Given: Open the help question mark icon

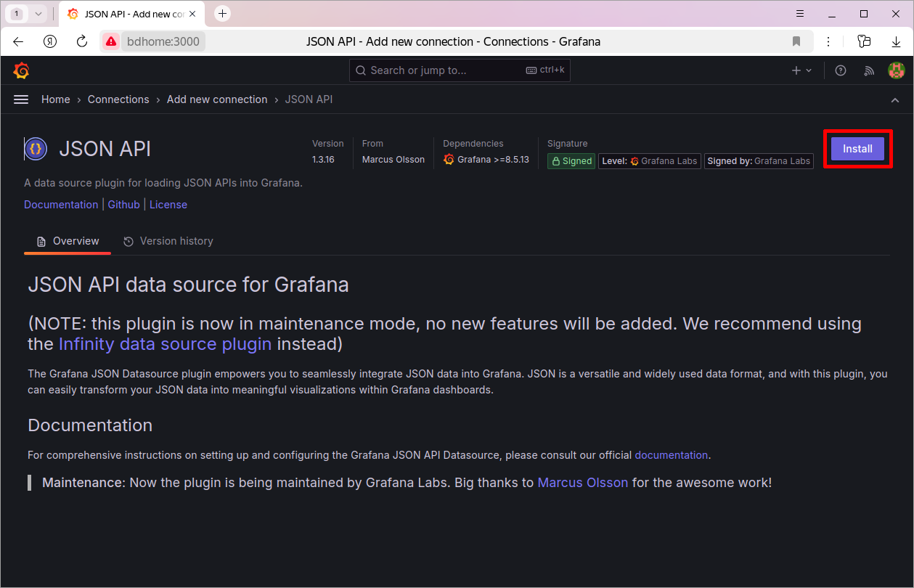Looking at the screenshot, I should click(841, 70).
